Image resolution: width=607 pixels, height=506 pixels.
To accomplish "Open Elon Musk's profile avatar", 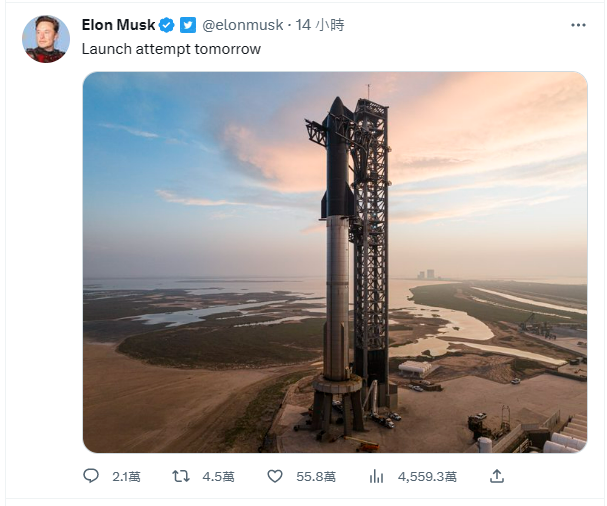I will [46, 39].
